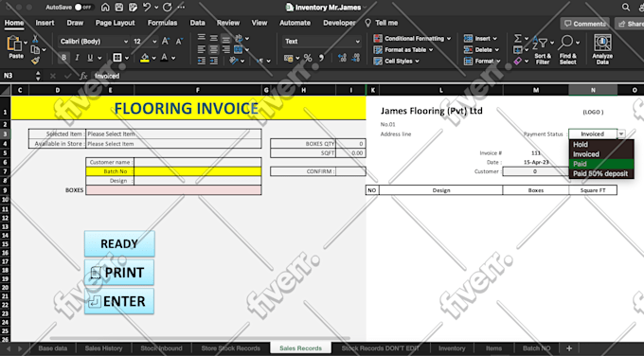Click the Format Painter brush icon
The image size is (644, 356).
[35, 61]
